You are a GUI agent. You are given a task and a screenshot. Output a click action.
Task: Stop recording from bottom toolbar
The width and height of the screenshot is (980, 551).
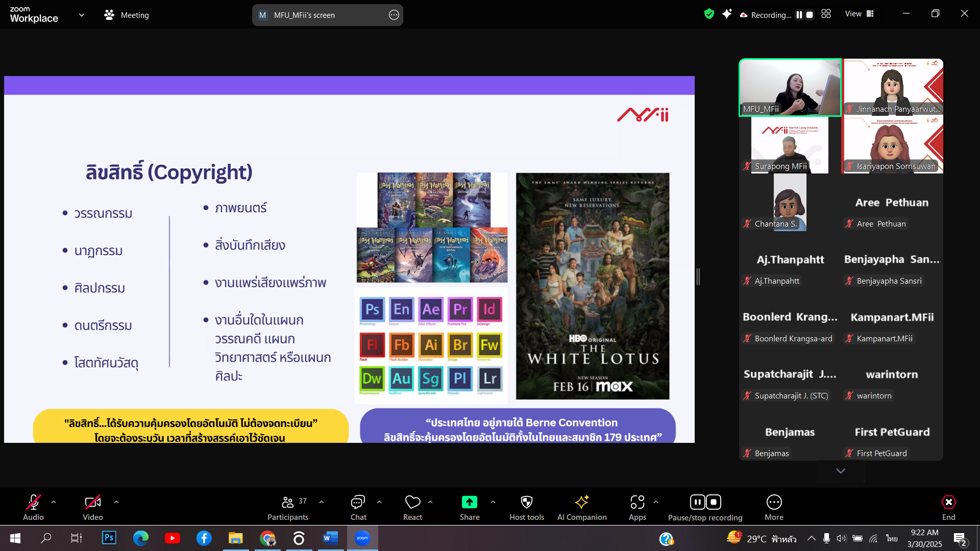pyautogui.click(x=714, y=503)
